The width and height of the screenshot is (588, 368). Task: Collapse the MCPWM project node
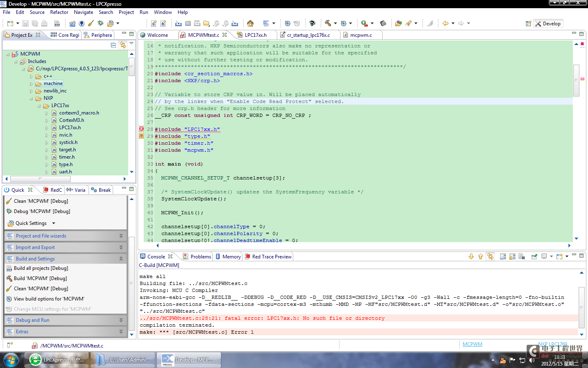[8, 54]
